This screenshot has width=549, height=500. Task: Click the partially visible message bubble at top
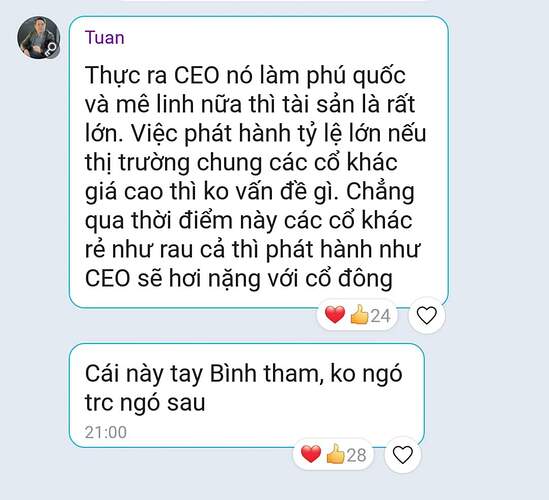click(275, 1)
